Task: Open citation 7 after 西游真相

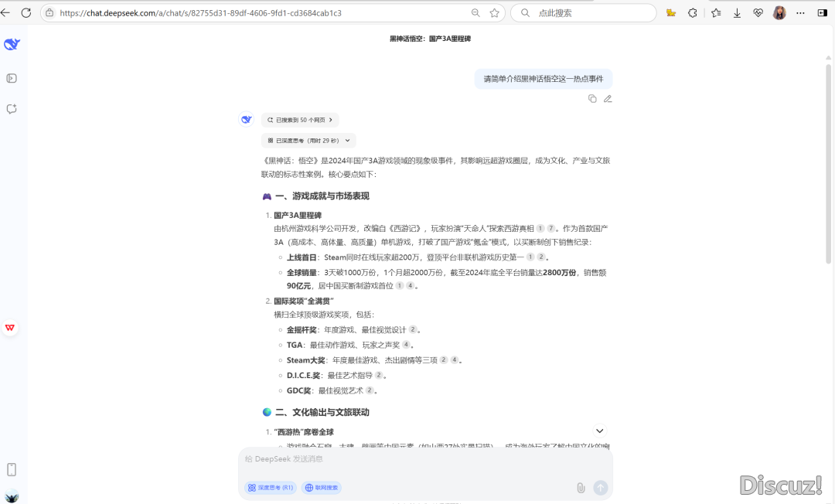Action: click(551, 229)
